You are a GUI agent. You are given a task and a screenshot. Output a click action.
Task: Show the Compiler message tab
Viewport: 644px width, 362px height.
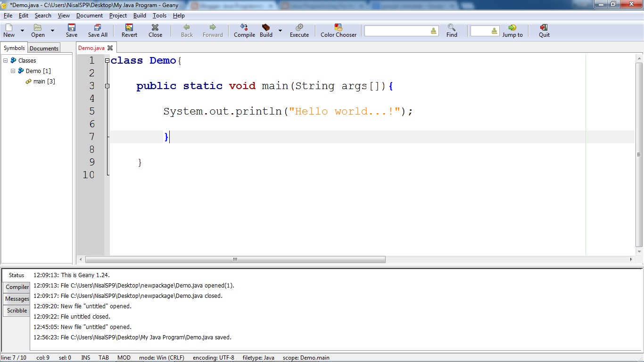[17, 287]
